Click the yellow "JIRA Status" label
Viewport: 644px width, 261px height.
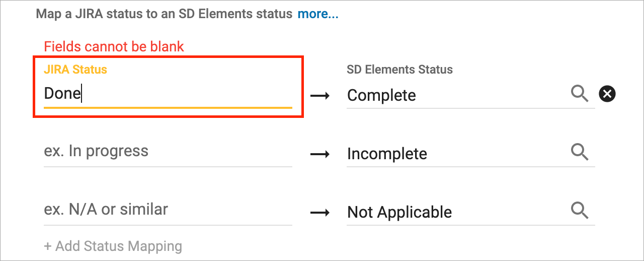pyautogui.click(x=75, y=70)
